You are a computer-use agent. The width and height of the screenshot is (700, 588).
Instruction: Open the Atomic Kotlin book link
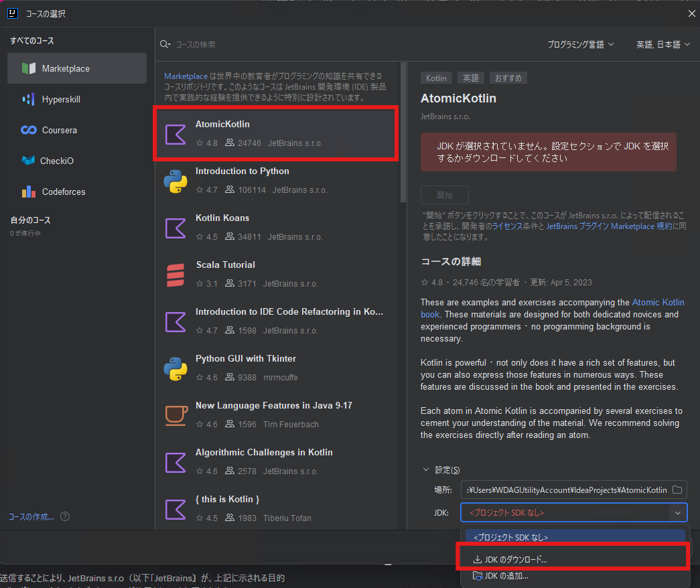pos(658,303)
